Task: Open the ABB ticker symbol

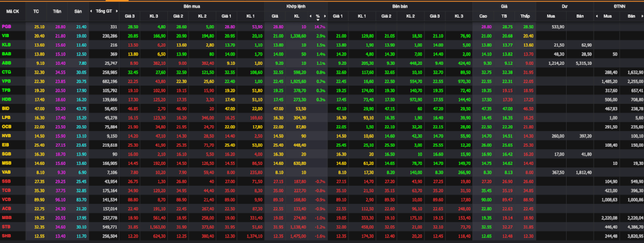Action: tap(6, 62)
